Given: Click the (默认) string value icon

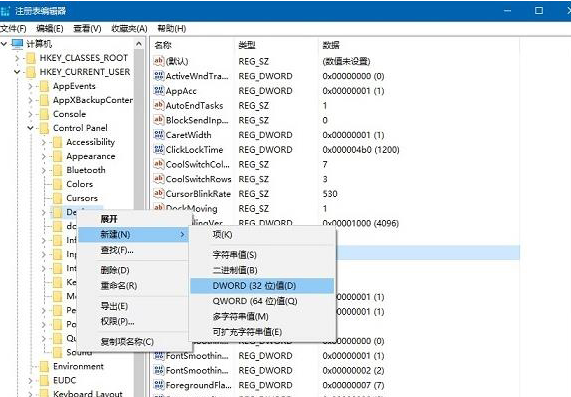Looking at the screenshot, I should click(158, 61).
